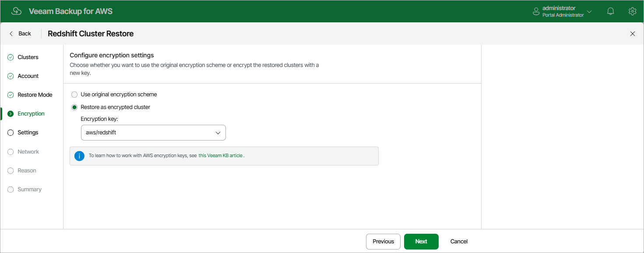Click the blue info icon
The height and width of the screenshot is (253, 644).
tap(79, 156)
